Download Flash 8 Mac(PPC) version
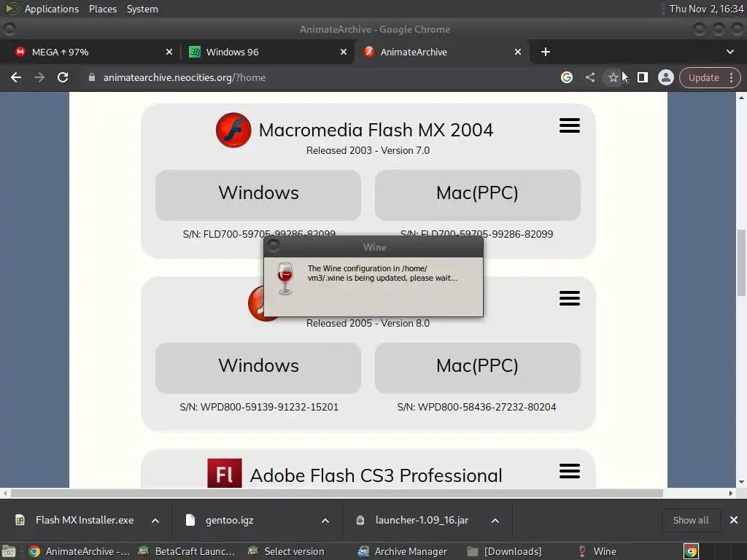The image size is (747, 560). pos(477,368)
